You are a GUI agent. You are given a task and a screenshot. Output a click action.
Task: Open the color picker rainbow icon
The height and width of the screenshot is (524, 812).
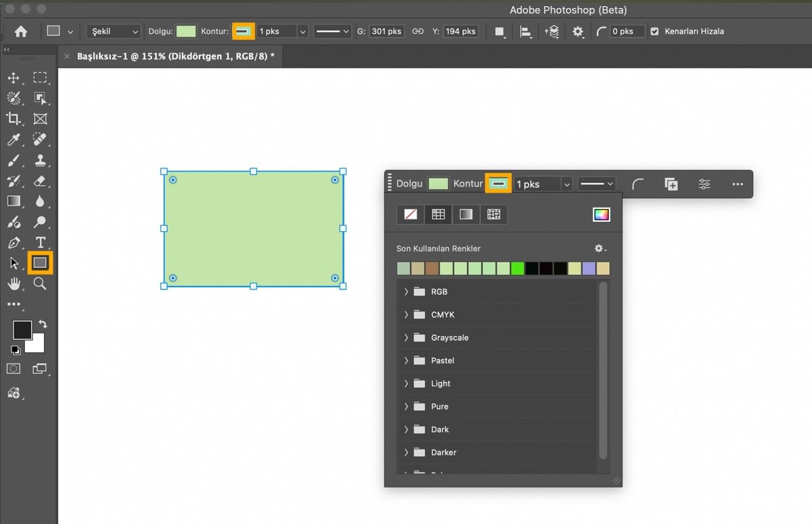click(601, 215)
